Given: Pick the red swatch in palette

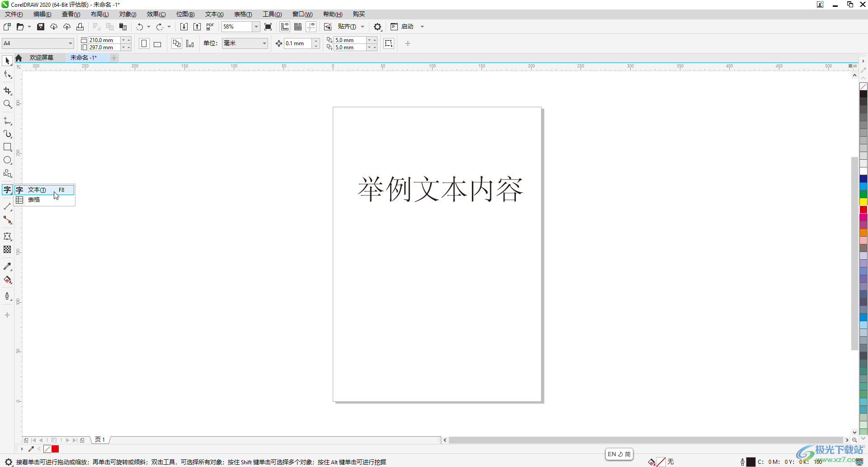Looking at the screenshot, I should point(863,210).
